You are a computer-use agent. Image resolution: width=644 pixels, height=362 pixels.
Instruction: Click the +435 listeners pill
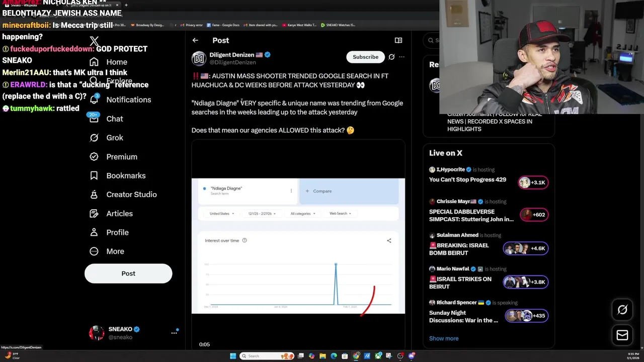527,316
